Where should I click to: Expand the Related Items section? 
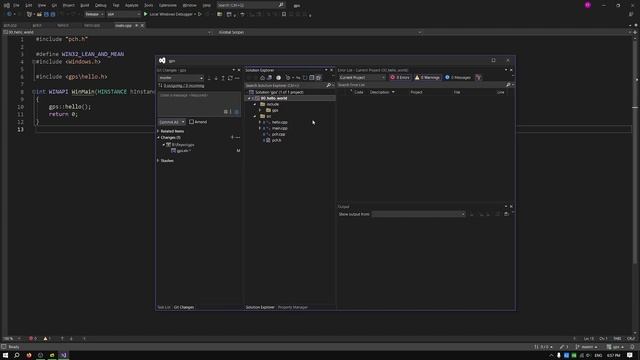[x=158, y=131]
